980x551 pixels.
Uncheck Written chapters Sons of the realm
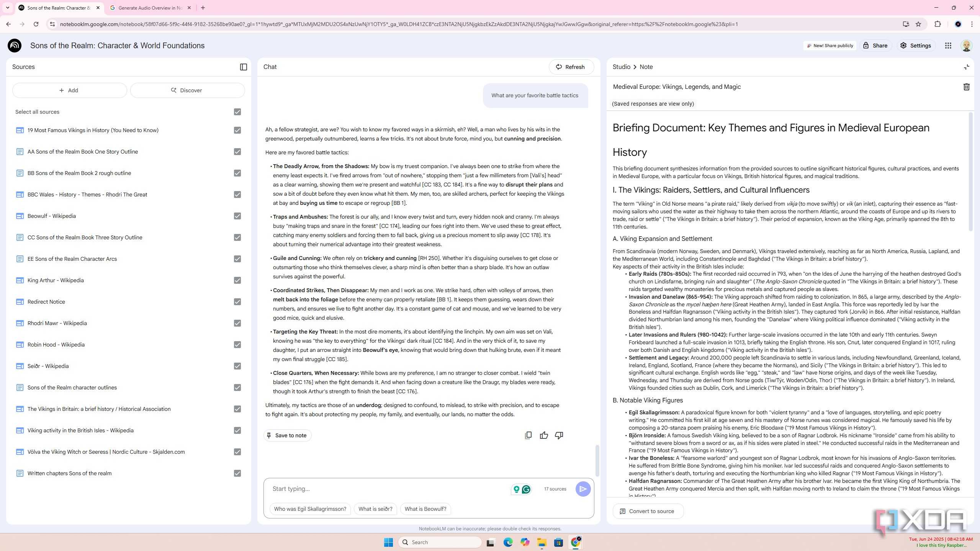click(x=237, y=473)
